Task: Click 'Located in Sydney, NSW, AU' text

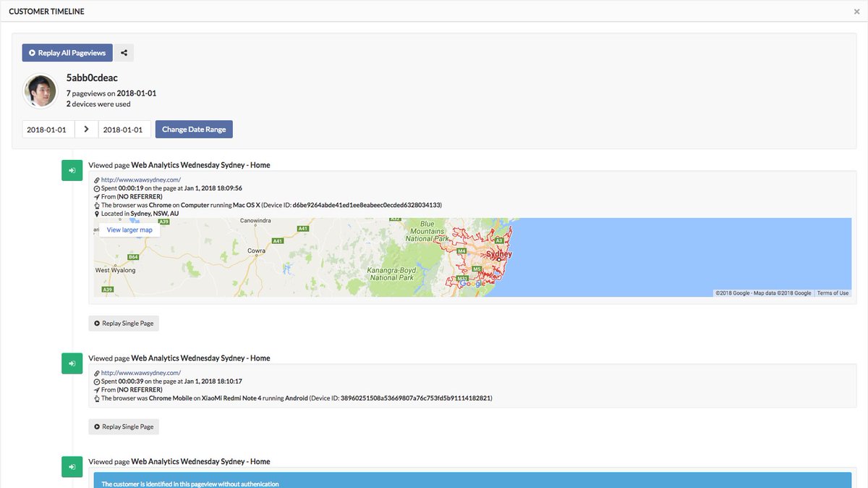Action: [140, 214]
